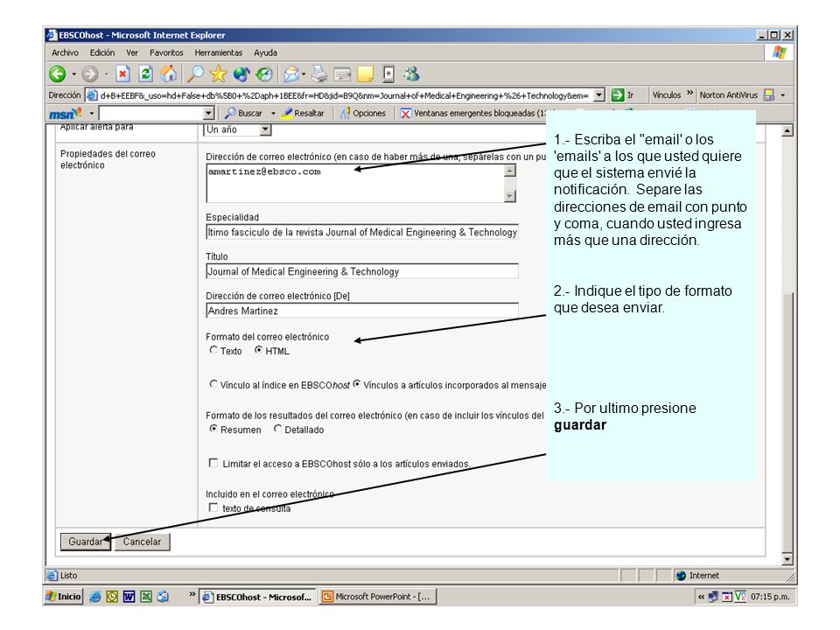Open the Ayuda menu
Image resolution: width=840 pixels, height=630 pixels.
266,52
